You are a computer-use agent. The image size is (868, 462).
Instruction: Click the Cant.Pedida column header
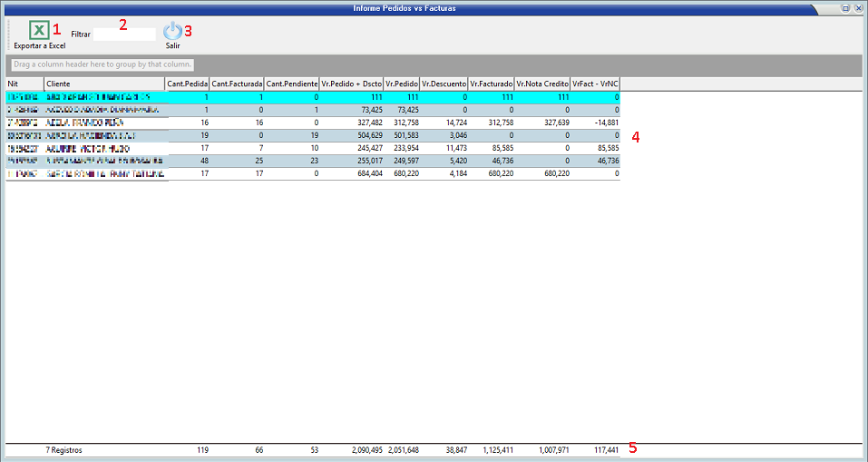click(188, 84)
